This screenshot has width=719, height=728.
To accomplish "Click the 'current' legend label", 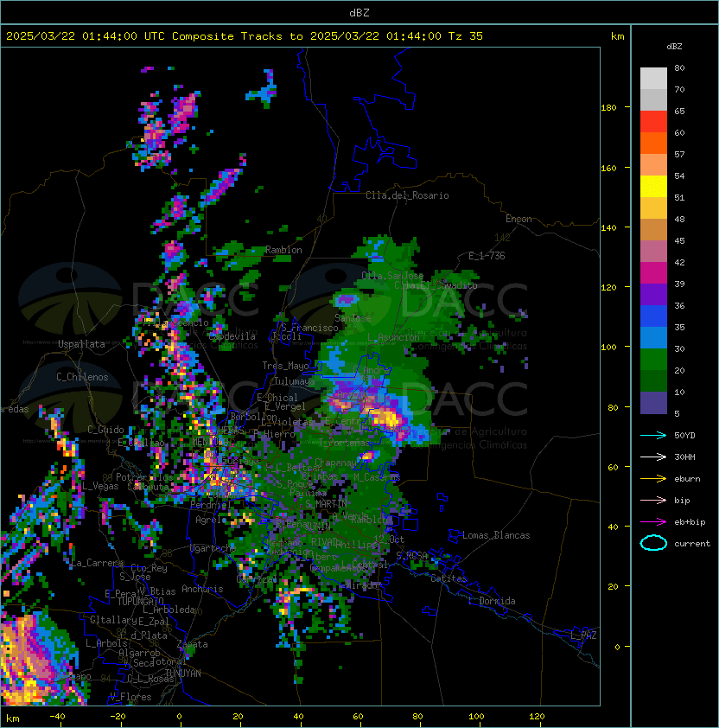I will click(692, 544).
